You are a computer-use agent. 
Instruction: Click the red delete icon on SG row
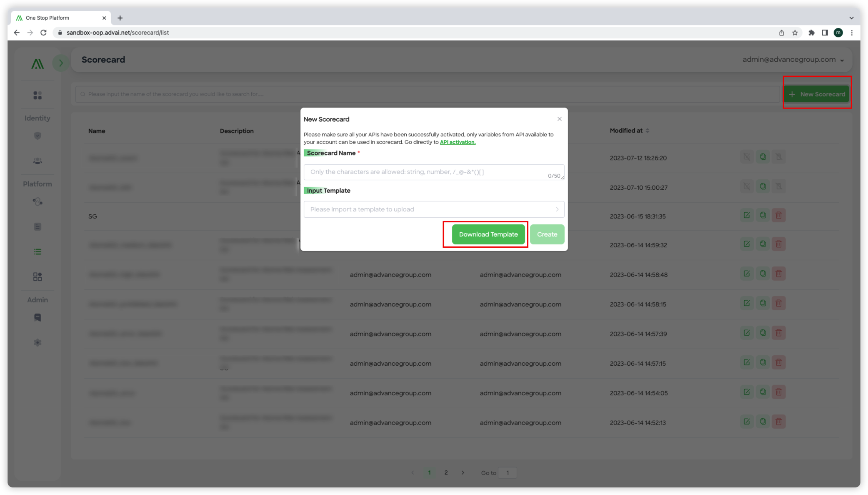[x=778, y=215]
